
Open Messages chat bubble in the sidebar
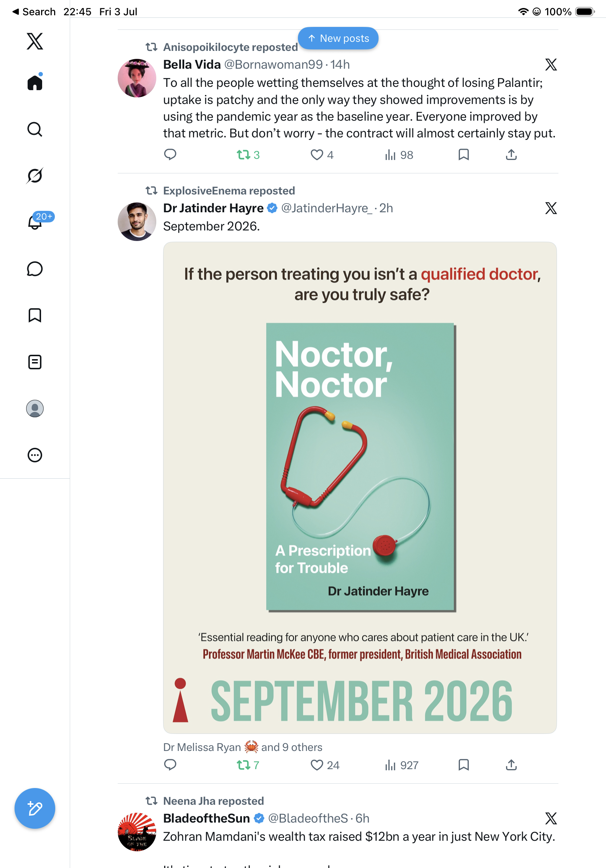(35, 269)
